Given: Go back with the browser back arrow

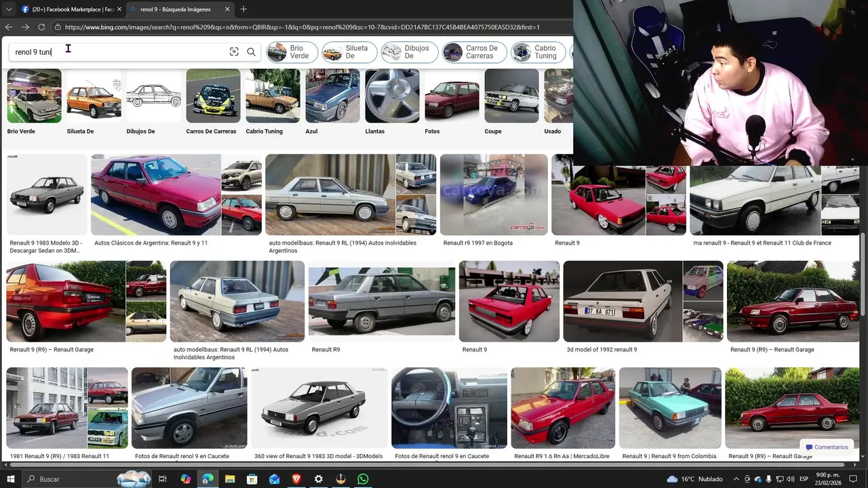Looking at the screenshot, I should (9, 27).
